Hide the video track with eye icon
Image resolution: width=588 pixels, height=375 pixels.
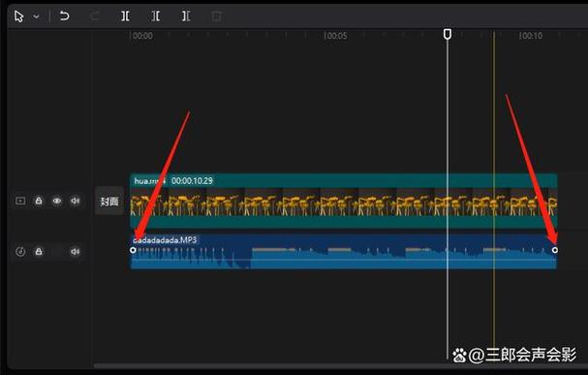pyautogui.click(x=57, y=201)
